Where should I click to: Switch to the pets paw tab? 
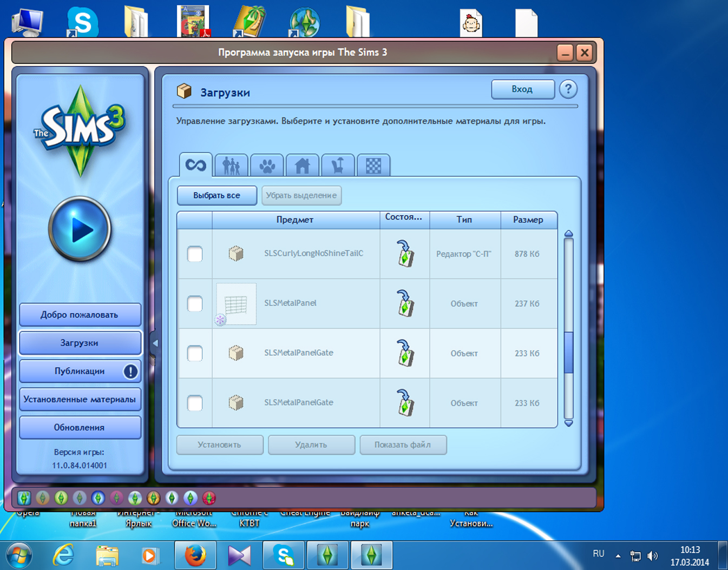[x=267, y=165]
